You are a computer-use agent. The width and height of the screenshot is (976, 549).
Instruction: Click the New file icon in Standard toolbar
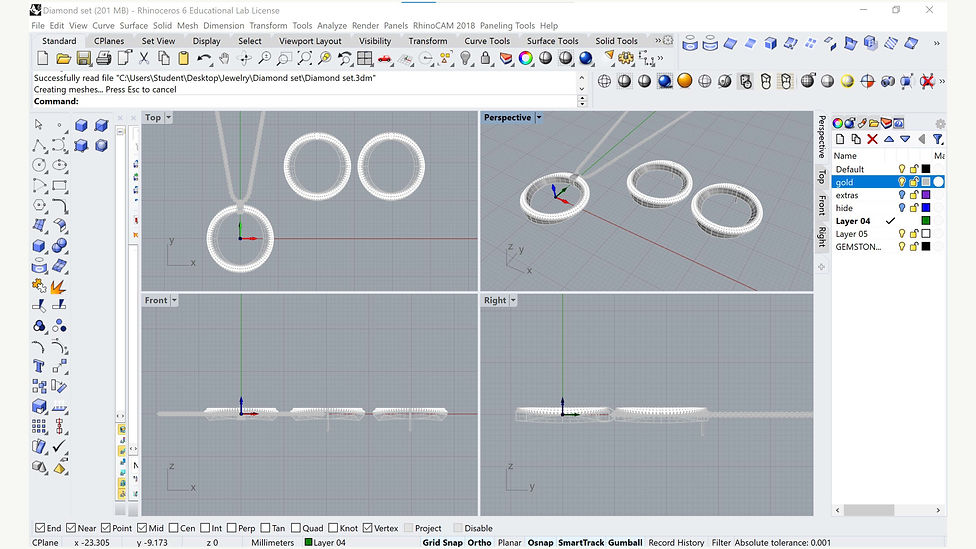coord(43,59)
